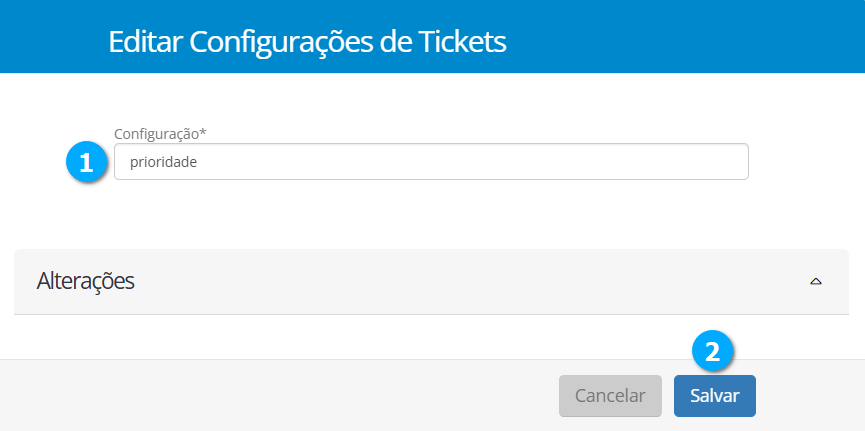Click empty space in Alterações header bar
The image size is (865, 431).
pyautogui.click(x=450, y=281)
